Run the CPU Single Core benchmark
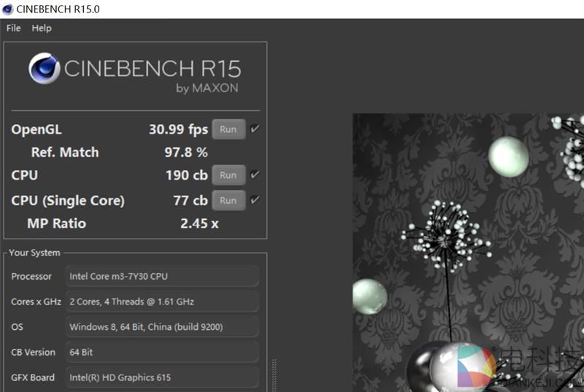The width and height of the screenshot is (584, 392). tap(228, 200)
